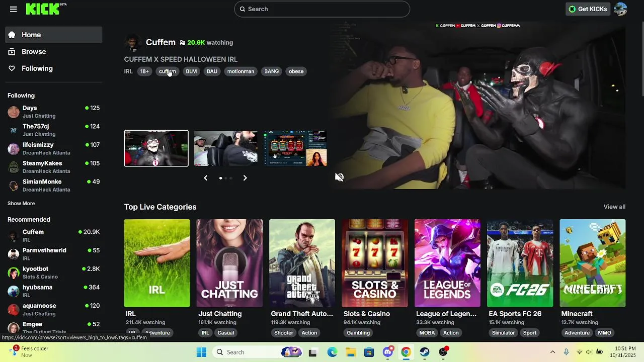
Task: Open Steam from taskbar
Action: point(425,352)
